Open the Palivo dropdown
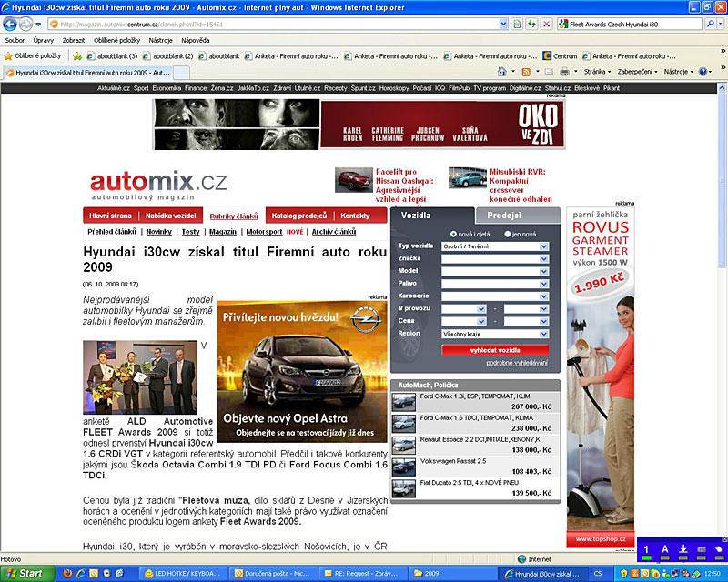Viewport: 728px width, 582px height. (495, 284)
